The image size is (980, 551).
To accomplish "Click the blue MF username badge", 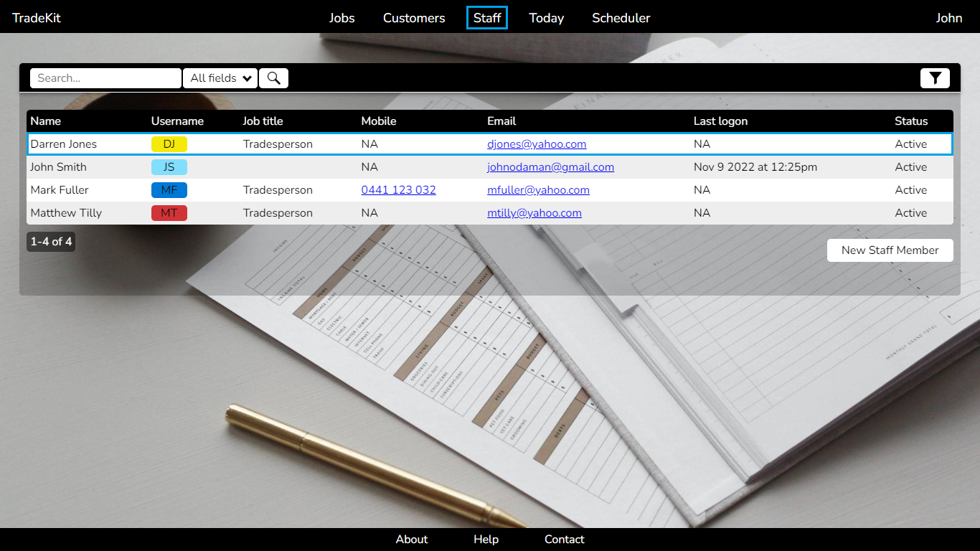I will pyautogui.click(x=169, y=190).
